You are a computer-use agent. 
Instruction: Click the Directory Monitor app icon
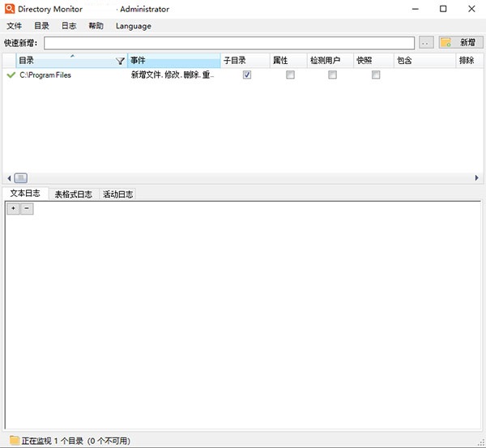coord(11,9)
